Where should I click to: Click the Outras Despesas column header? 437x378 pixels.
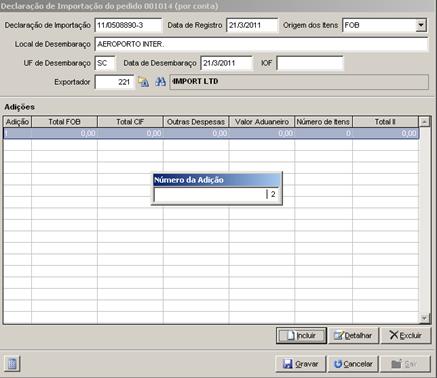click(x=196, y=122)
